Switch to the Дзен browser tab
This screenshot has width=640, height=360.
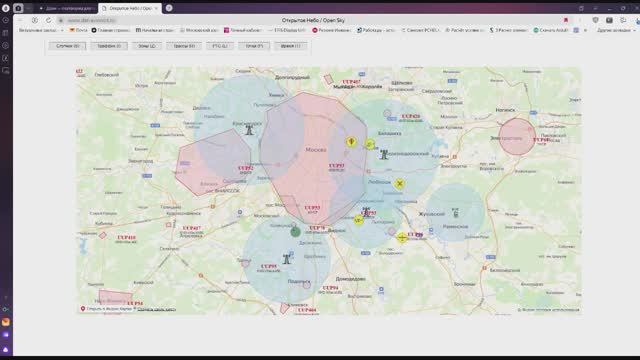(x=68, y=8)
